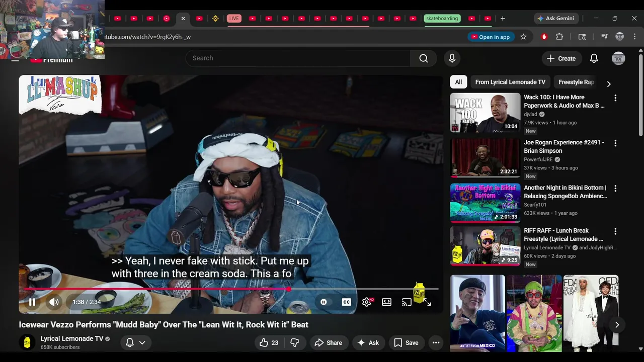
Task: Start voice search with microphone icon
Action: [x=452, y=58]
